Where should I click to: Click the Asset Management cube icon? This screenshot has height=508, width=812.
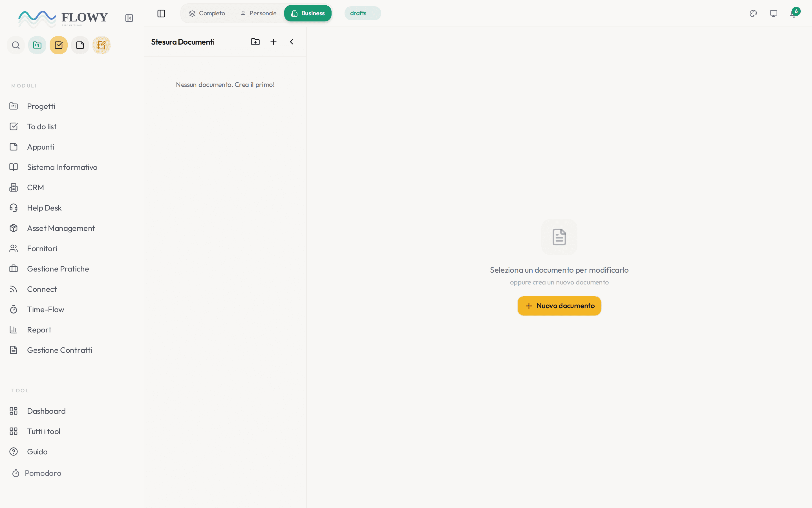pos(14,228)
